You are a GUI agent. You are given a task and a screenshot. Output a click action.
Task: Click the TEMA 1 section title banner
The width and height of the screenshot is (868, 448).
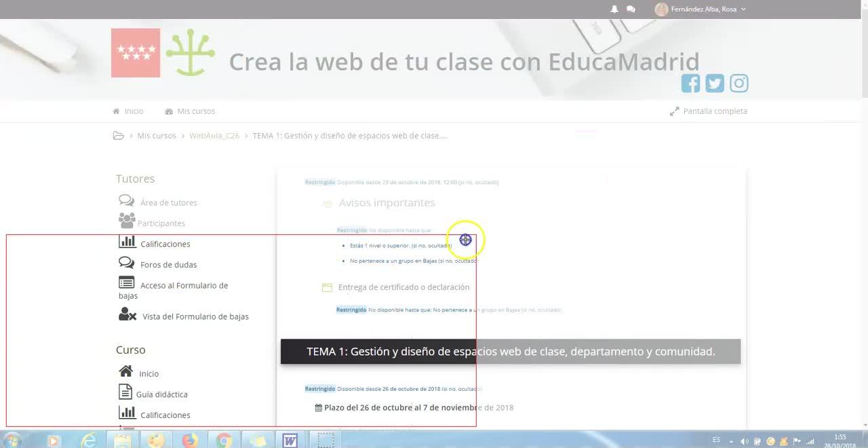coord(511,352)
